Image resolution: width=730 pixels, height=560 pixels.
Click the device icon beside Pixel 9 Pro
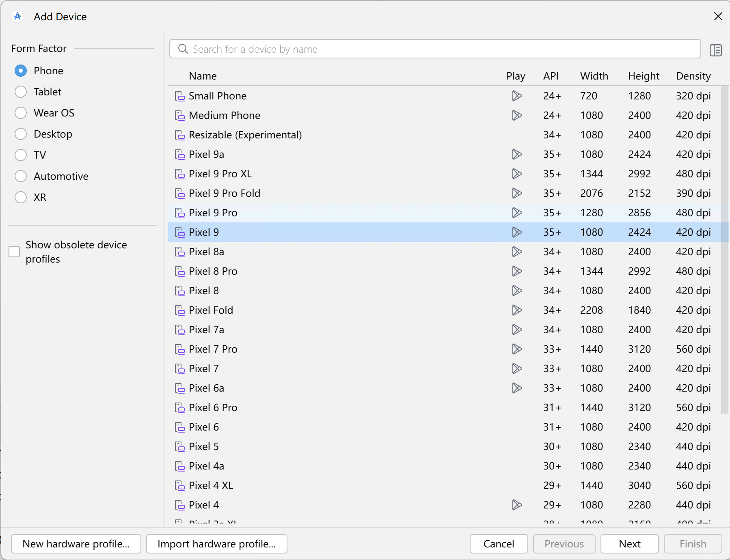(179, 213)
